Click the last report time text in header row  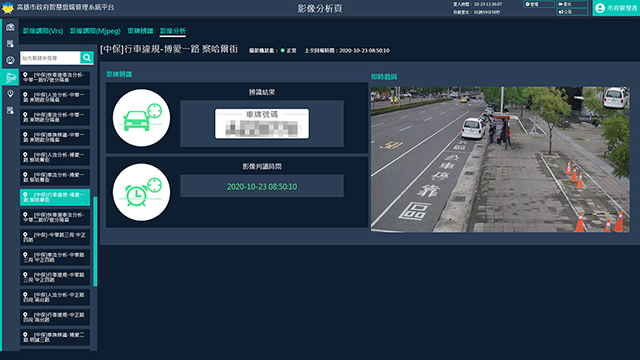click(x=347, y=51)
